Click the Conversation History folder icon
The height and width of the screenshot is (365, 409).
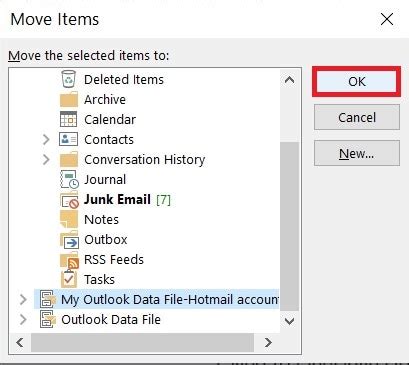pyautogui.click(x=69, y=159)
